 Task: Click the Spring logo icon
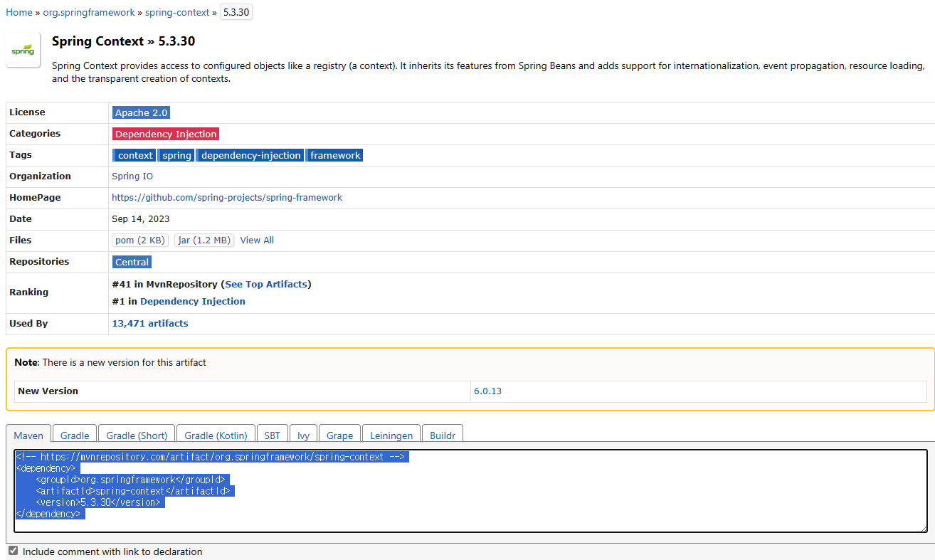point(23,50)
